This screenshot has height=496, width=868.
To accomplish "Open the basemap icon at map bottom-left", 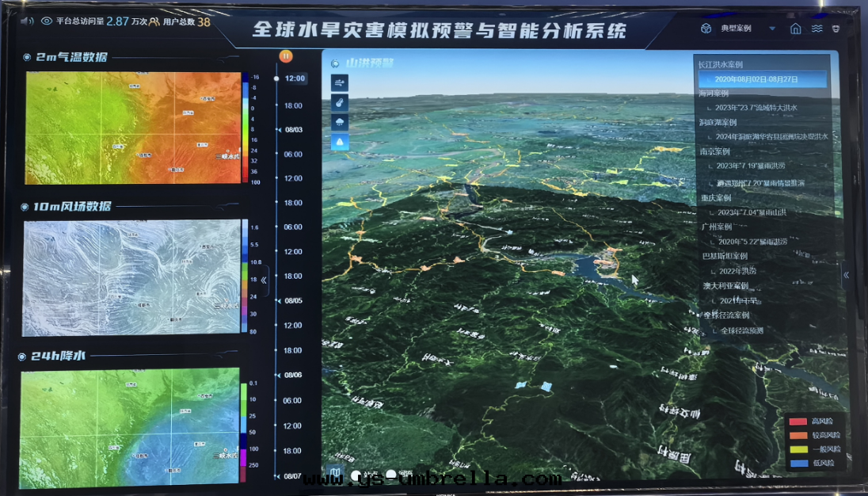I will click(x=337, y=475).
